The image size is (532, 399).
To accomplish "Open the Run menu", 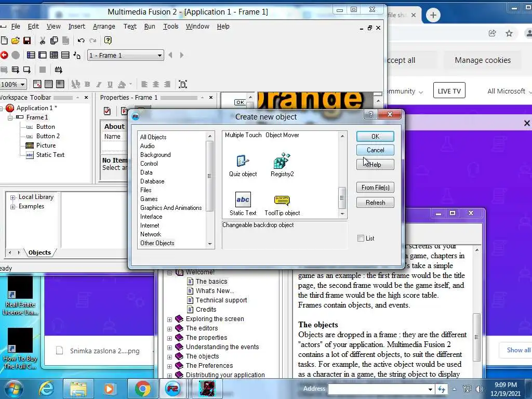I will [150, 26].
